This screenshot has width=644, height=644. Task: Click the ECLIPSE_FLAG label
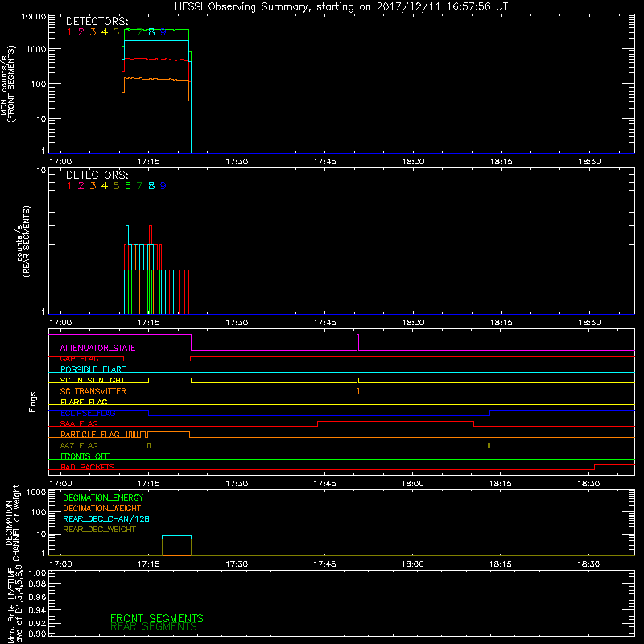[x=88, y=413]
